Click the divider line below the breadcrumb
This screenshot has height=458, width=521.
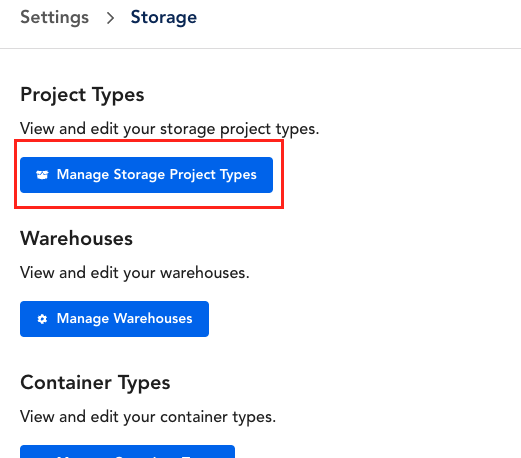click(260, 49)
